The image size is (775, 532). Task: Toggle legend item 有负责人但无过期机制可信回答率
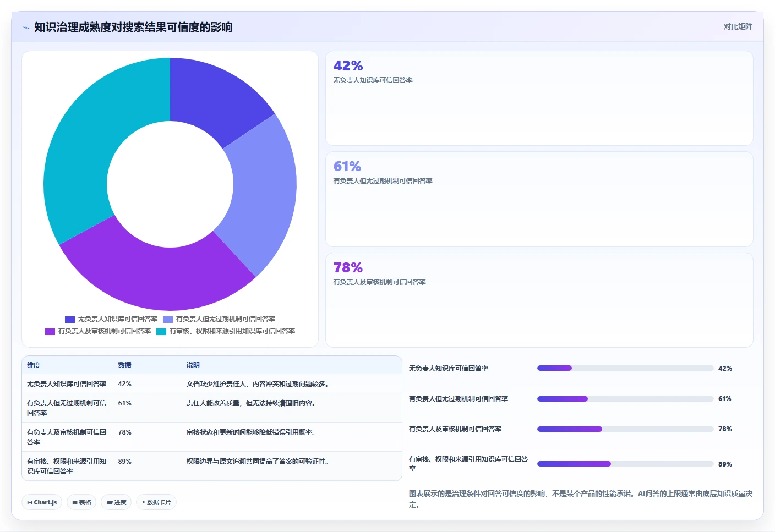point(219,319)
